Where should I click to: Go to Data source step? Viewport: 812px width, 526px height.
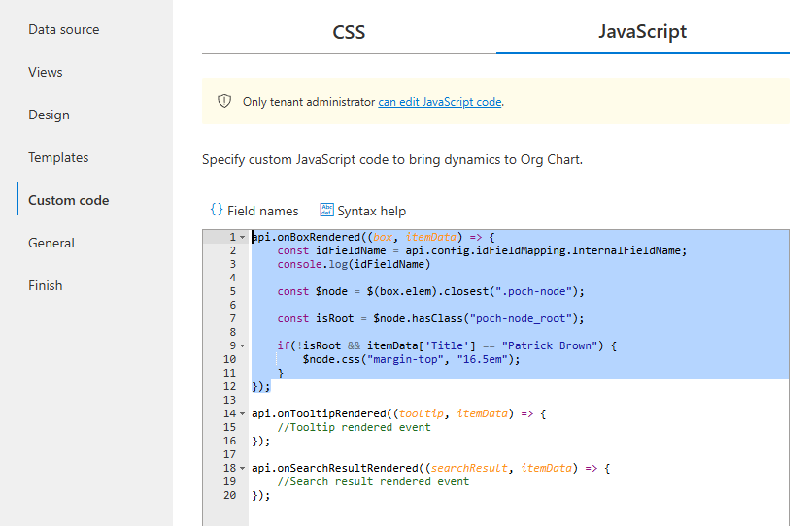tap(63, 29)
